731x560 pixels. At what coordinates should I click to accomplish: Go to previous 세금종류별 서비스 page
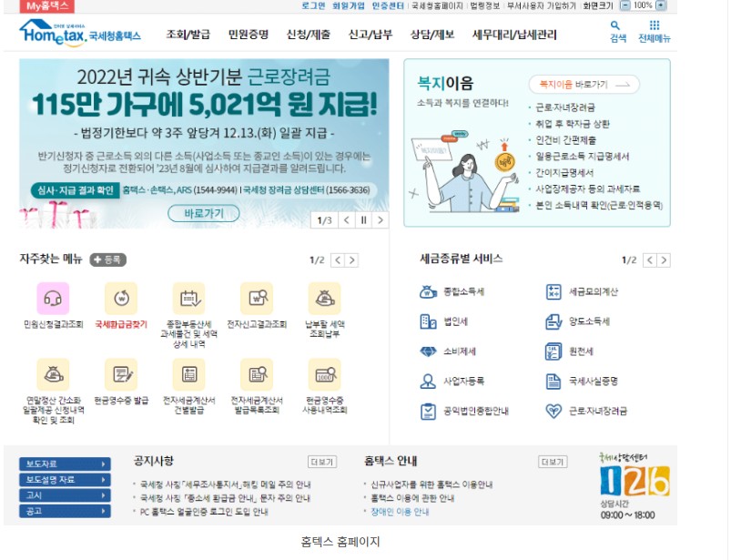click(650, 260)
